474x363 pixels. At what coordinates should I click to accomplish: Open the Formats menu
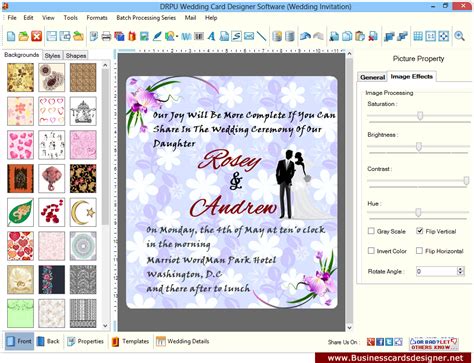tap(97, 18)
